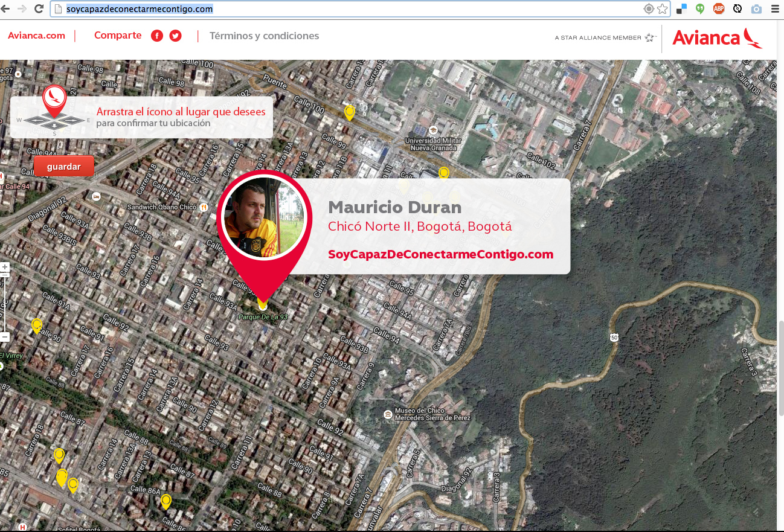The height and width of the screenshot is (532, 784).
Task: Zoom in the map with plus button
Action: [x=5, y=267]
